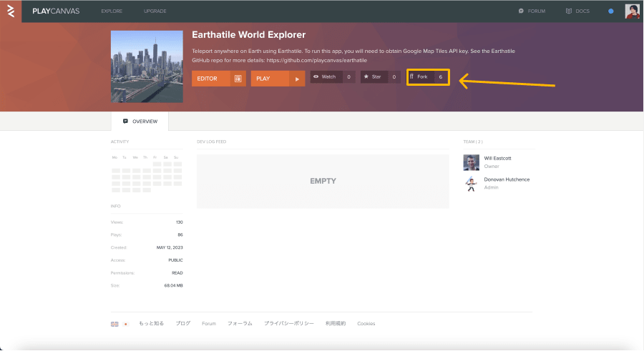Open the Cookies footer link
This screenshot has width=644, height=351.
366,324
